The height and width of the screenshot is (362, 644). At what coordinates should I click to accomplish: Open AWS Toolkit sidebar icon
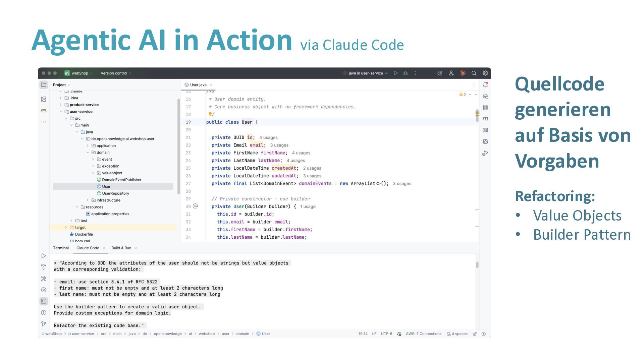click(44, 110)
